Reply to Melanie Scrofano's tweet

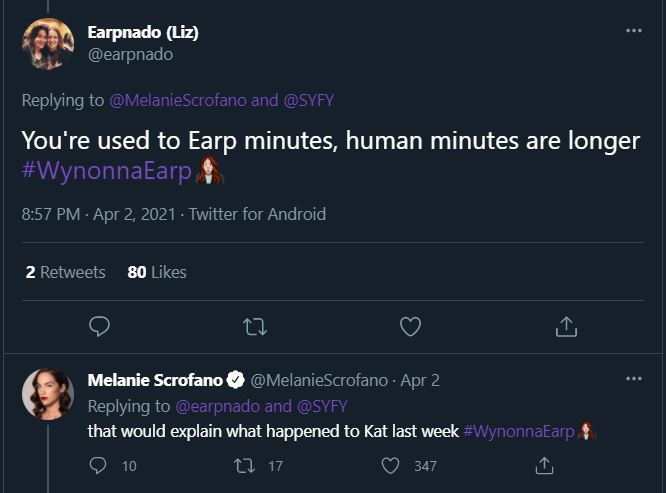click(98, 465)
